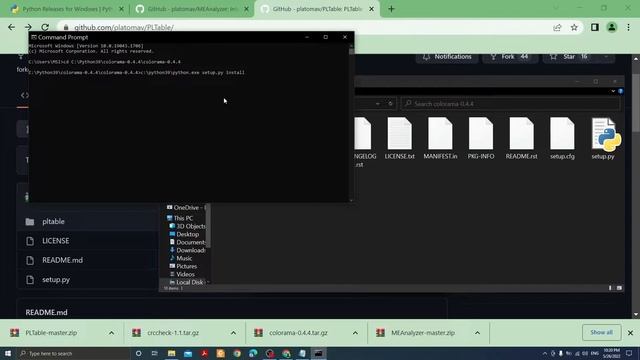
Task: Select Local Disk in the navigation pane
Action: (187, 282)
